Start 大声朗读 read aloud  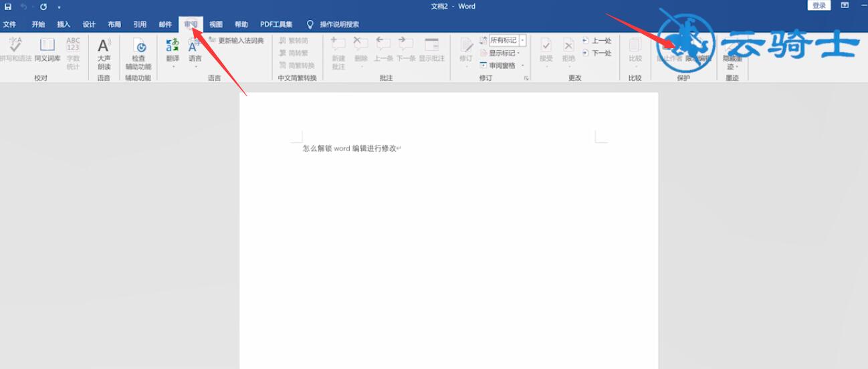tap(104, 53)
